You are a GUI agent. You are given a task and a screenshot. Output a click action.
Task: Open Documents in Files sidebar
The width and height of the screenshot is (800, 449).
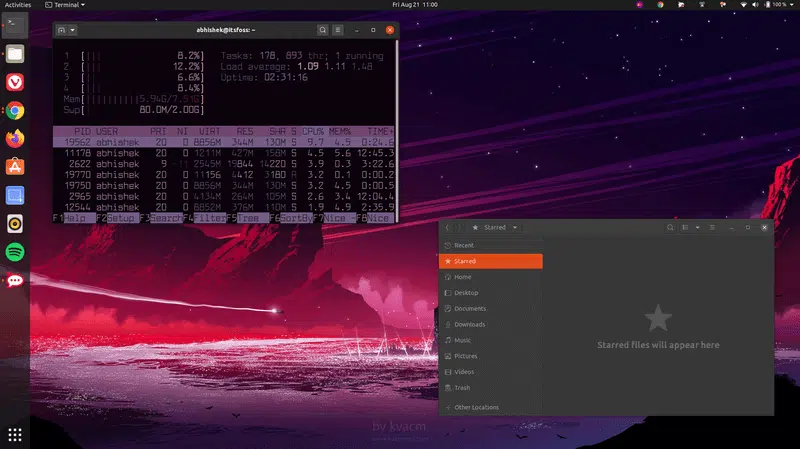(x=491, y=309)
